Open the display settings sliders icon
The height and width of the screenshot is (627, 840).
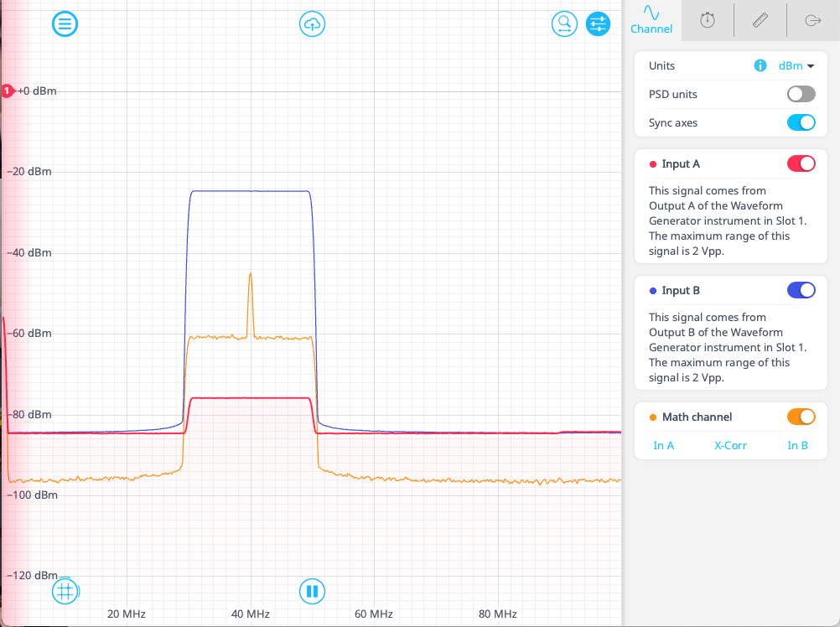[x=598, y=23]
